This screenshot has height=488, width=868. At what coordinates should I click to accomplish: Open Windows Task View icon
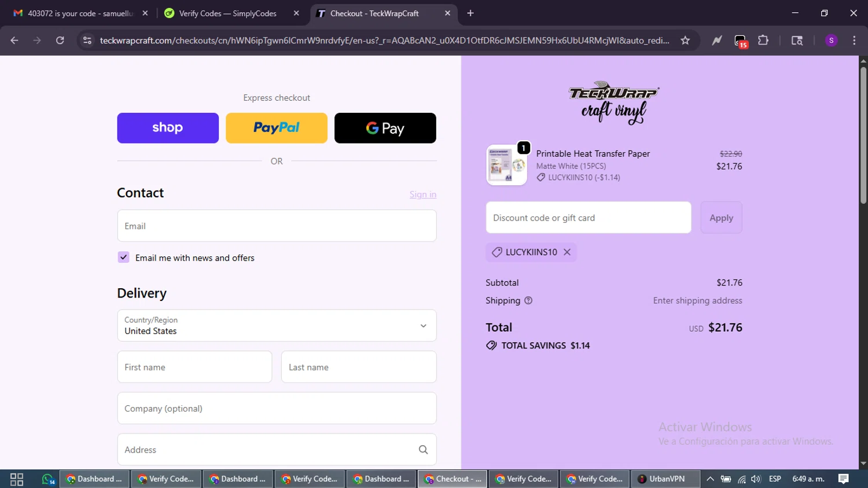pyautogui.click(x=17, y=479)
